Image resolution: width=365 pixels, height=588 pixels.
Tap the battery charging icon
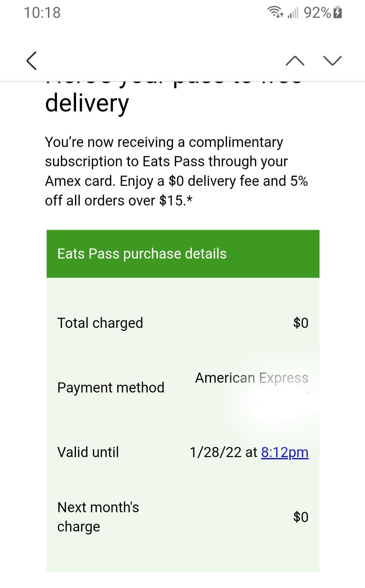point(338,13)
